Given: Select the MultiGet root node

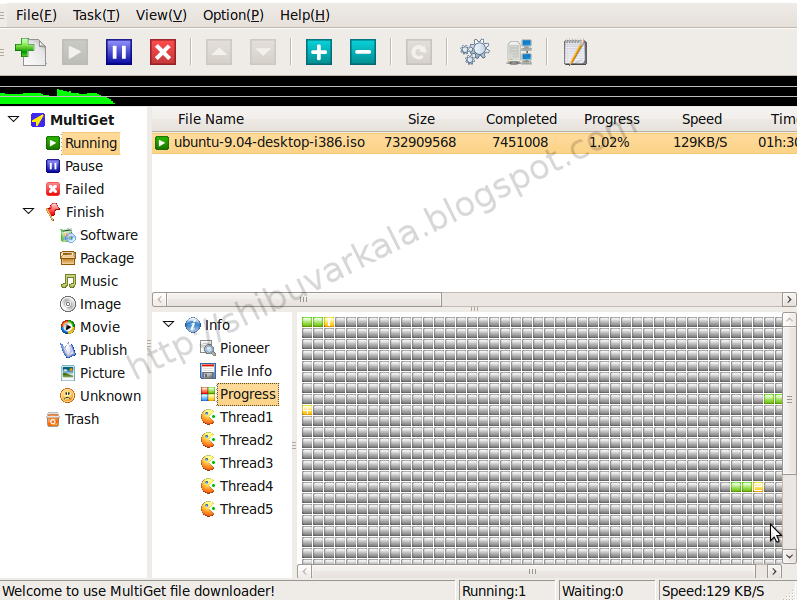Looking at the screenshot, I should point(82,120).
